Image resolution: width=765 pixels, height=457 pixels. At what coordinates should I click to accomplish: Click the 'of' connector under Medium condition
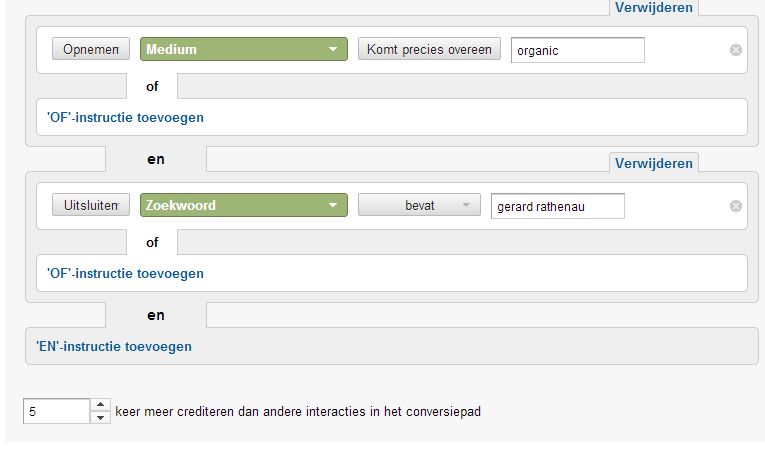tap(152, 86)
